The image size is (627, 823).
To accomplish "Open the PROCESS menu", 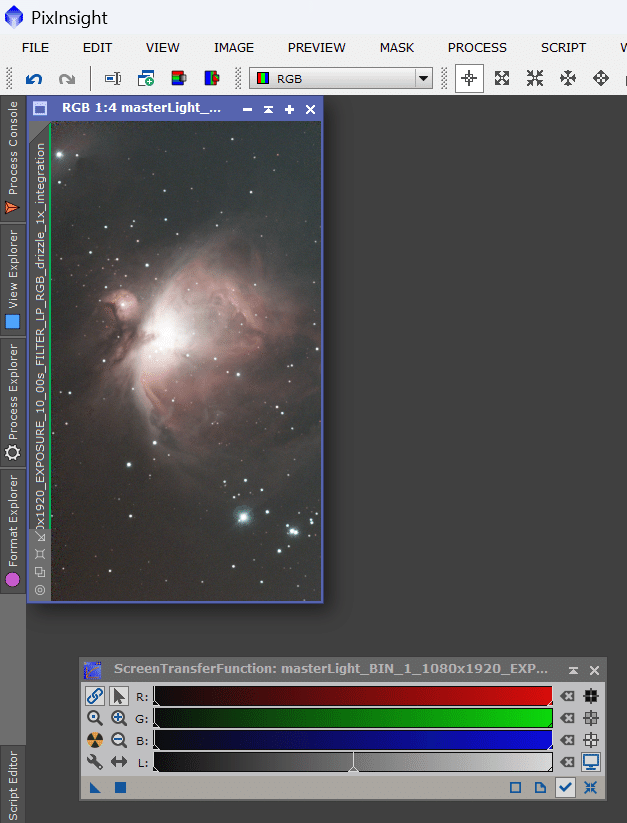I will click(477, 48).
